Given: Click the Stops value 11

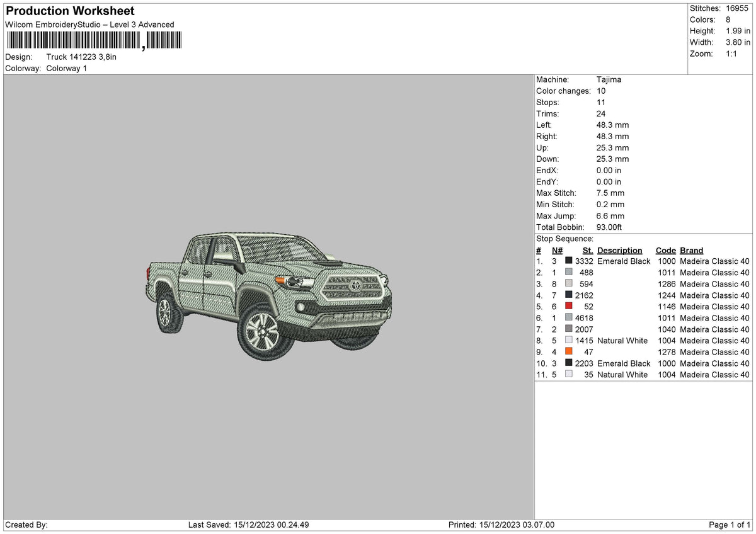Looking at the screenshot, I should [x=601, y=102].
